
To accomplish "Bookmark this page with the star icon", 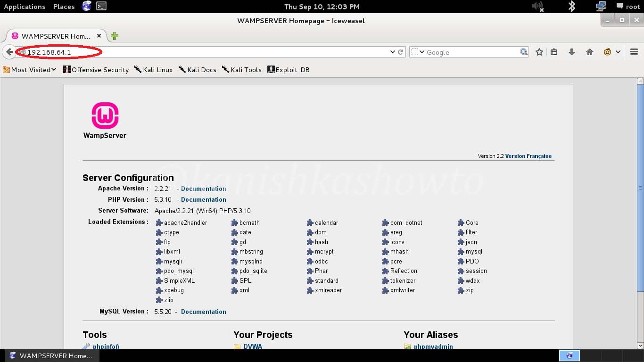I will [x=539, y=52].
